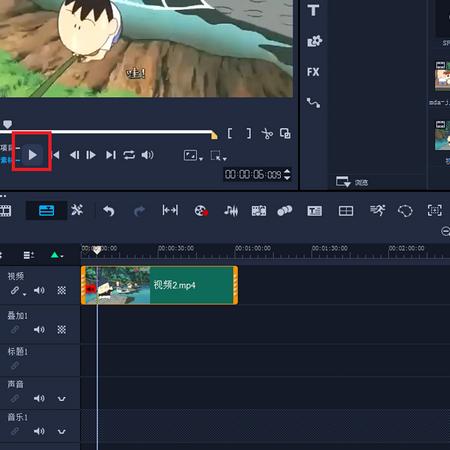Toggle repeat loop playback
This screenshot has height=450, width=450.
point(129,155)
